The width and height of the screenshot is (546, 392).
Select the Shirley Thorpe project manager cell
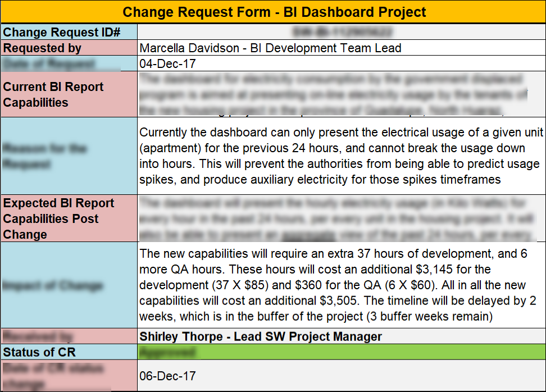pos(341,336)
